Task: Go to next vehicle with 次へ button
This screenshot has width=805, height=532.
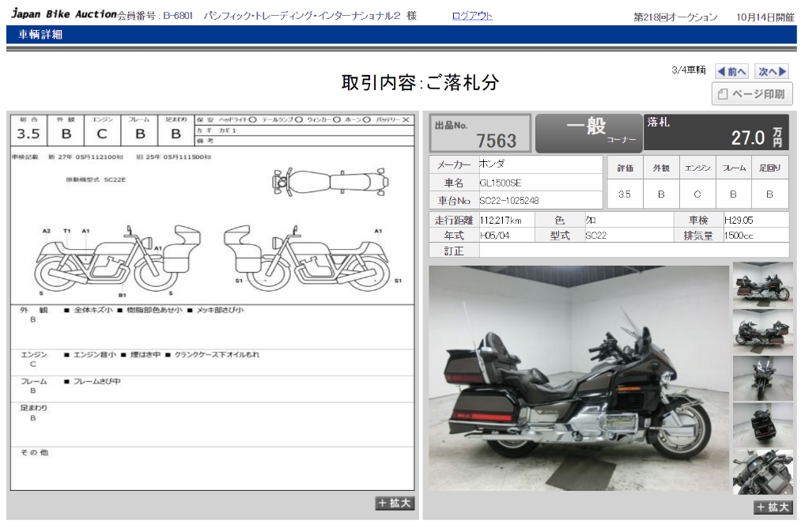Action: click(x=772, y=71)
